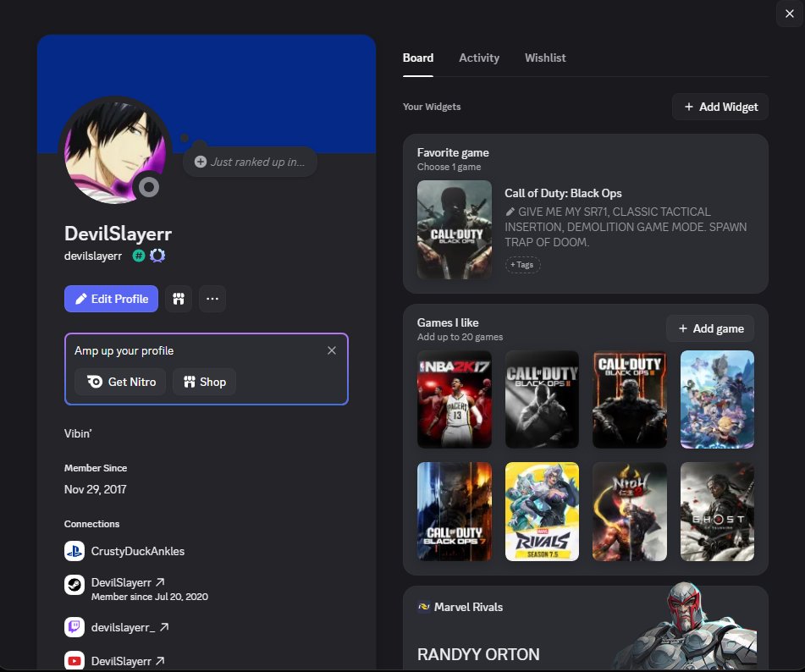Click the Get Nitro button
805x672 pixels.
121,382
